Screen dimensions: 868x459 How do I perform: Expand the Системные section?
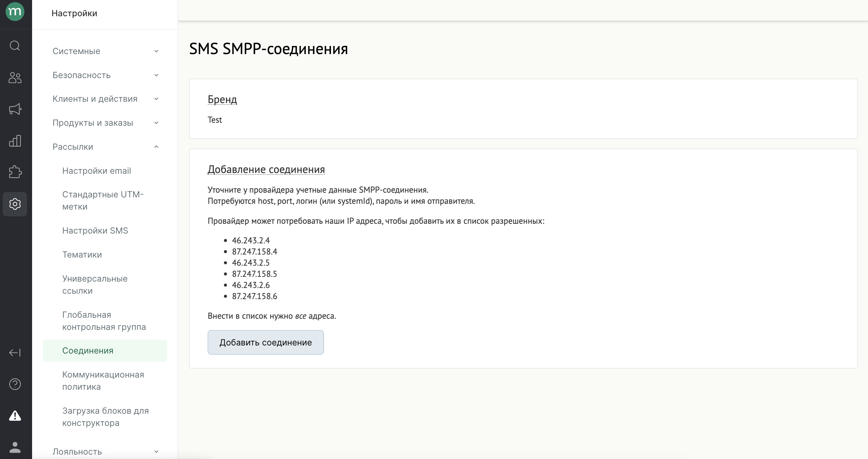[105, 51]
